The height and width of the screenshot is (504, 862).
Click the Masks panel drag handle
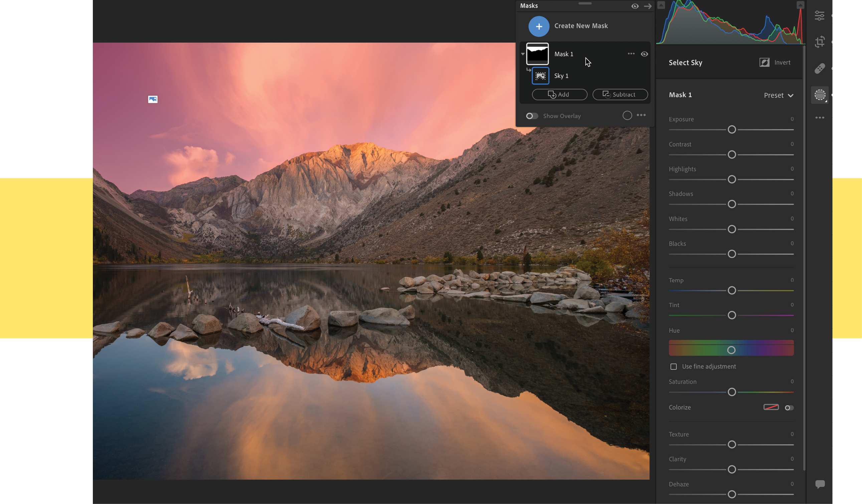[x=585, y=3]
